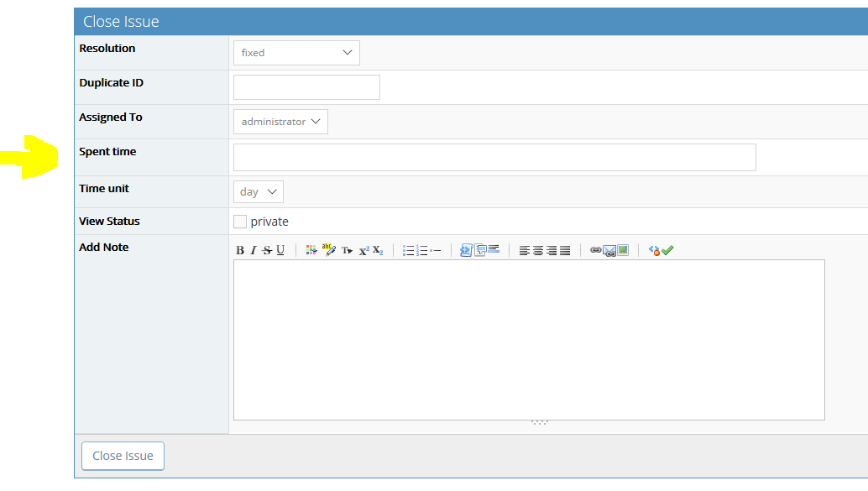Click inside the Add Note text area
Screen dimensions: 868x491
point(529,339)
